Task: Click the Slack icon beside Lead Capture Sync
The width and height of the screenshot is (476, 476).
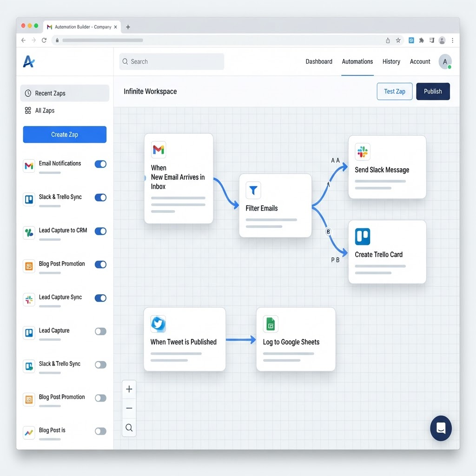Action: [29, 300]
